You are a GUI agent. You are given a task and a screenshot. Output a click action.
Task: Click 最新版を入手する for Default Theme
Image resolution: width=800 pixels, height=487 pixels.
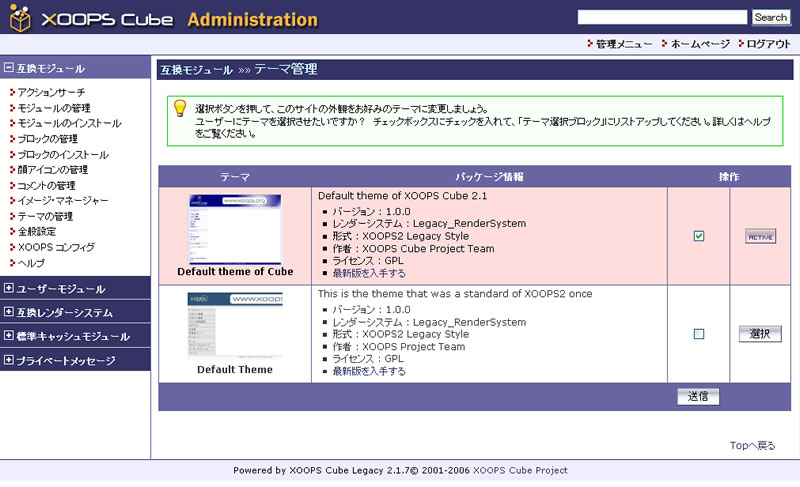click(369, 371)
